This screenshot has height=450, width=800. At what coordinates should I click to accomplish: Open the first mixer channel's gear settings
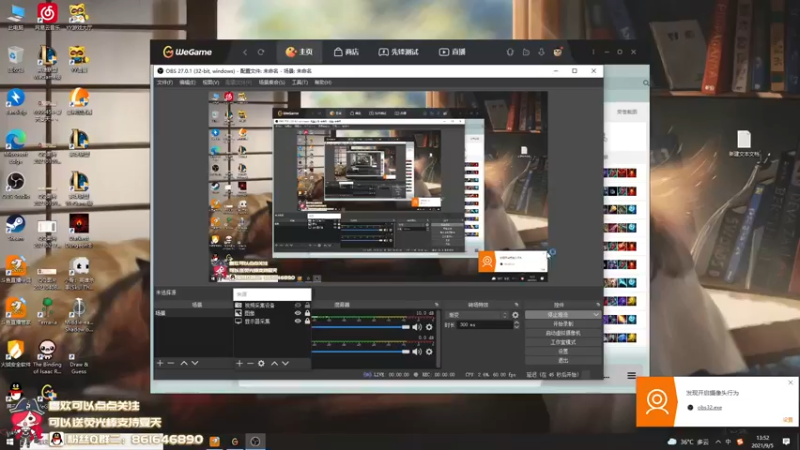[429, 327]
